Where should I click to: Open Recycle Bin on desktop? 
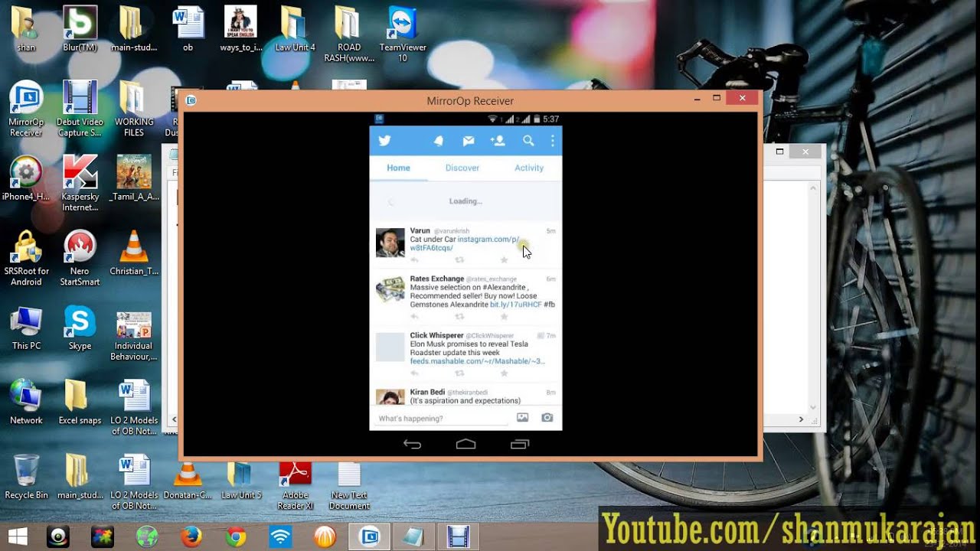pyautogui.click(x=26, y=477)
